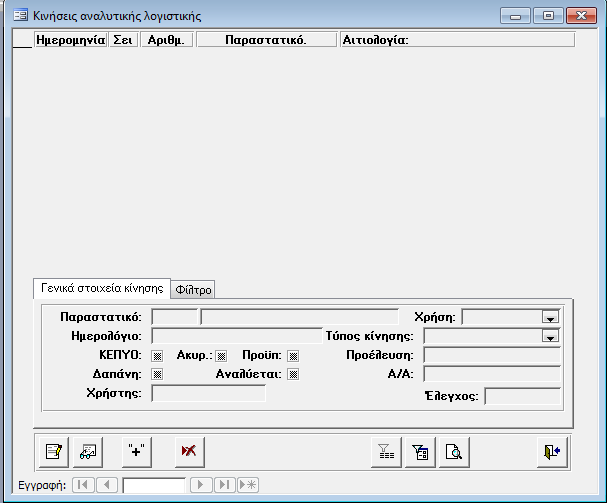Screen dimensions: 607x503
Task: Click the funnel filter icon button
Action: 385,452
